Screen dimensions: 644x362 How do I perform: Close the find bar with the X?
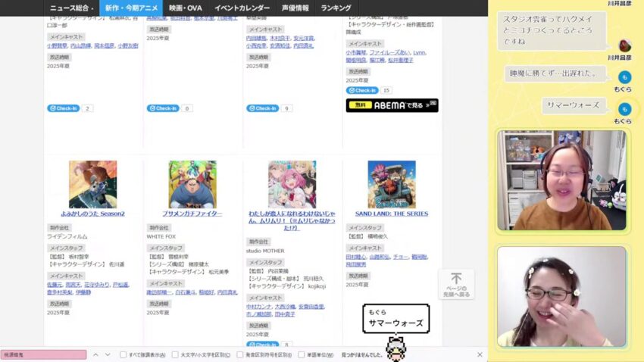pos(480,354)
